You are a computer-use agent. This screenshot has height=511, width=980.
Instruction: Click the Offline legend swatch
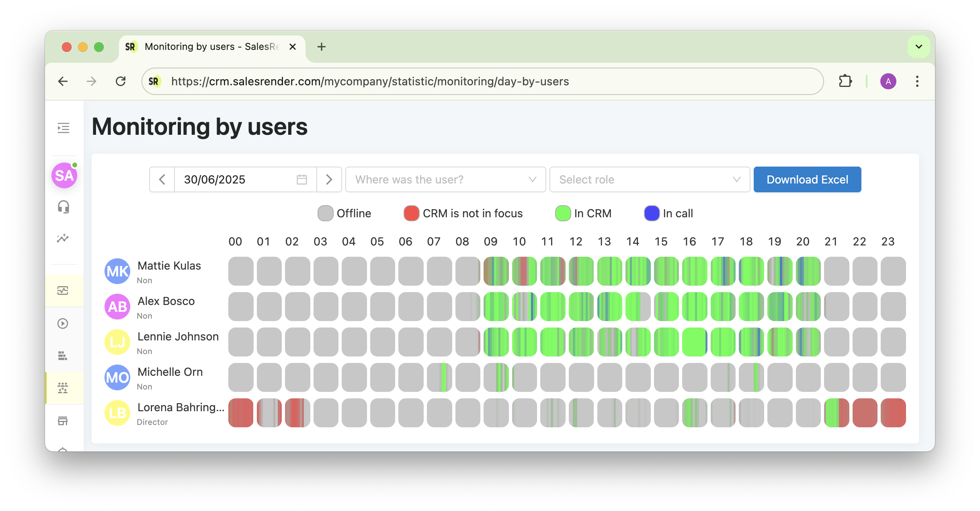coord(325,213)
